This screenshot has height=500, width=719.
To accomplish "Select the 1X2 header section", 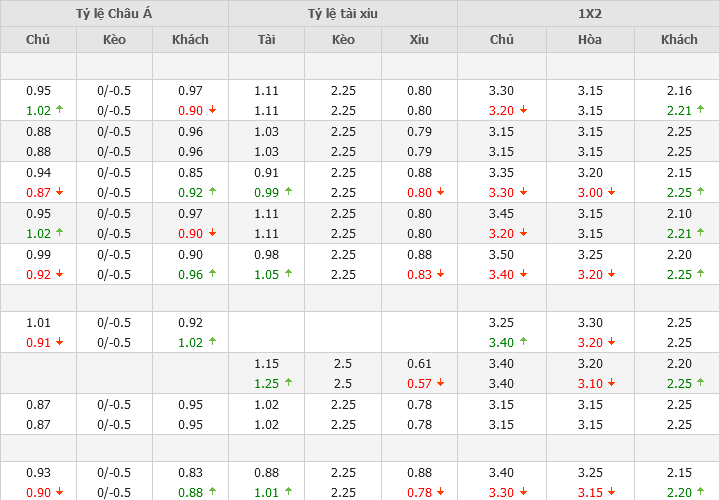I will point(588,13).
